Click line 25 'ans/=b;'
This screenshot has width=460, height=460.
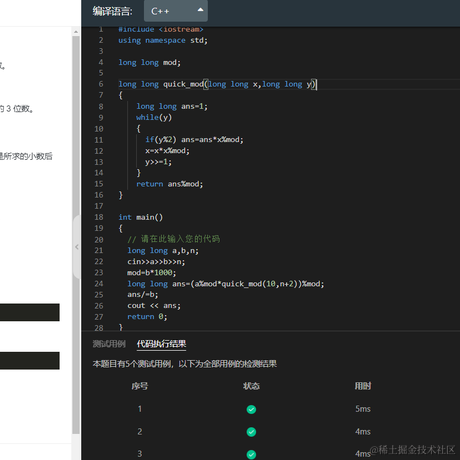143,295
